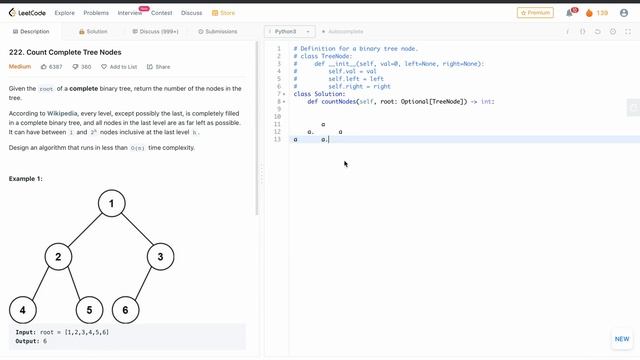The image size is (640, 360).
Task: Open the Explore menu
Action: pyautogui.click(x=64, y=13)
